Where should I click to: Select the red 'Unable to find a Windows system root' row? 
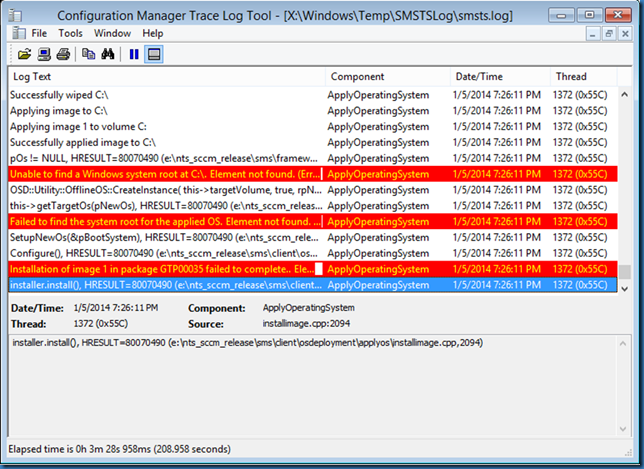click(x=313, y=174)
